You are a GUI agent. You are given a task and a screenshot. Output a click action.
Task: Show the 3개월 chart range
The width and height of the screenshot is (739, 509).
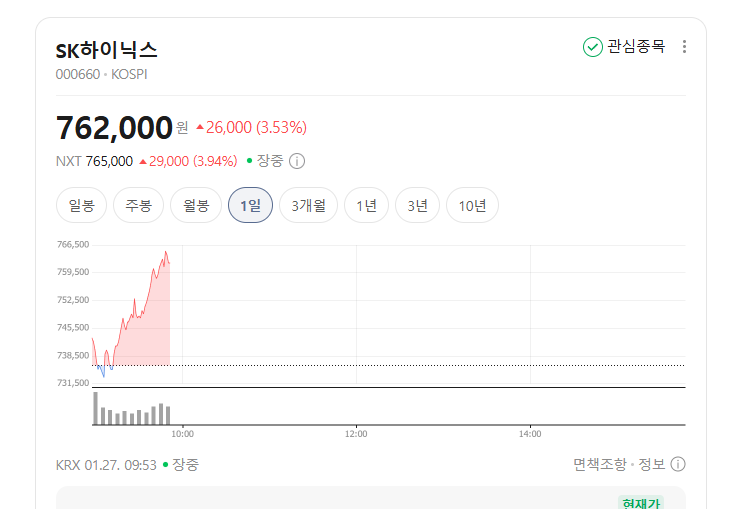[x=308, y=206]
